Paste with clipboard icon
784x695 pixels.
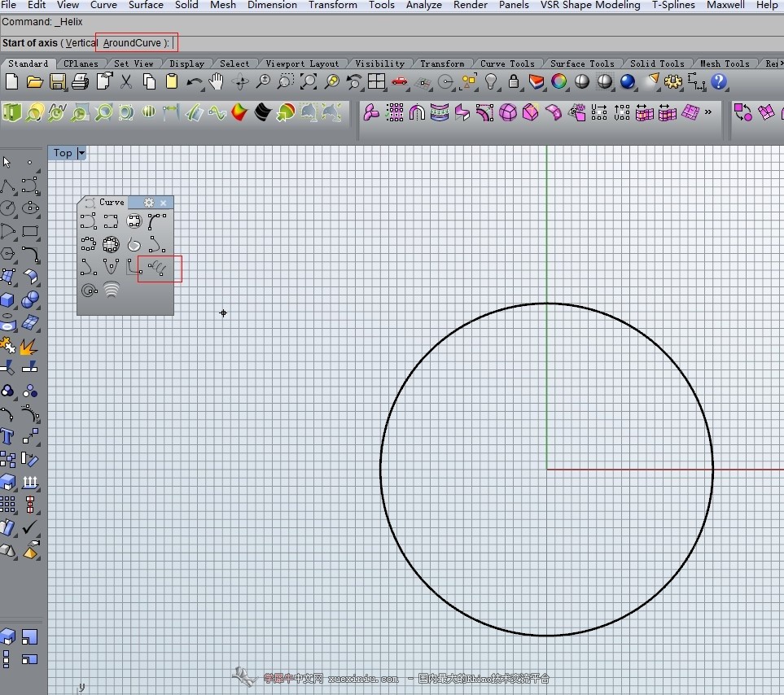coord(172,81)
